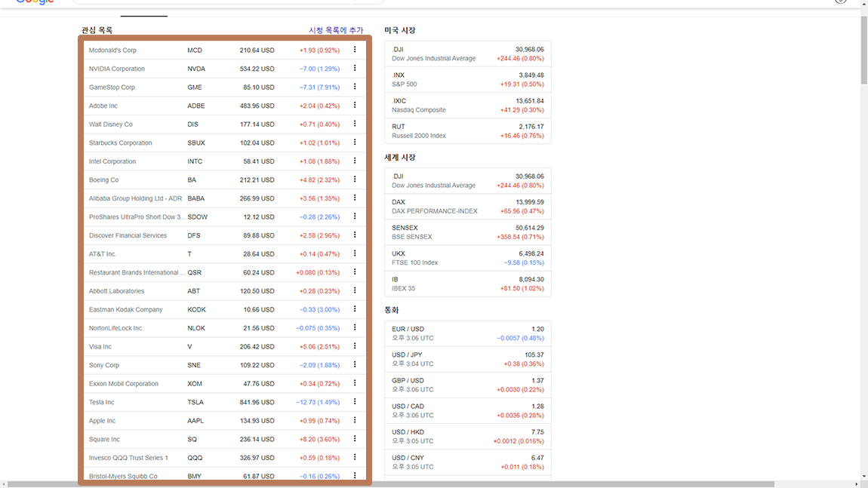The image size is (868, 488).
Task: Select the Apple Inc stock name
Action: point(102,421)
